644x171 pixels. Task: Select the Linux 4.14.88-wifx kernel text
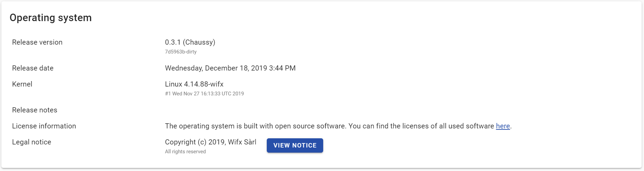(x=194, y=84)
